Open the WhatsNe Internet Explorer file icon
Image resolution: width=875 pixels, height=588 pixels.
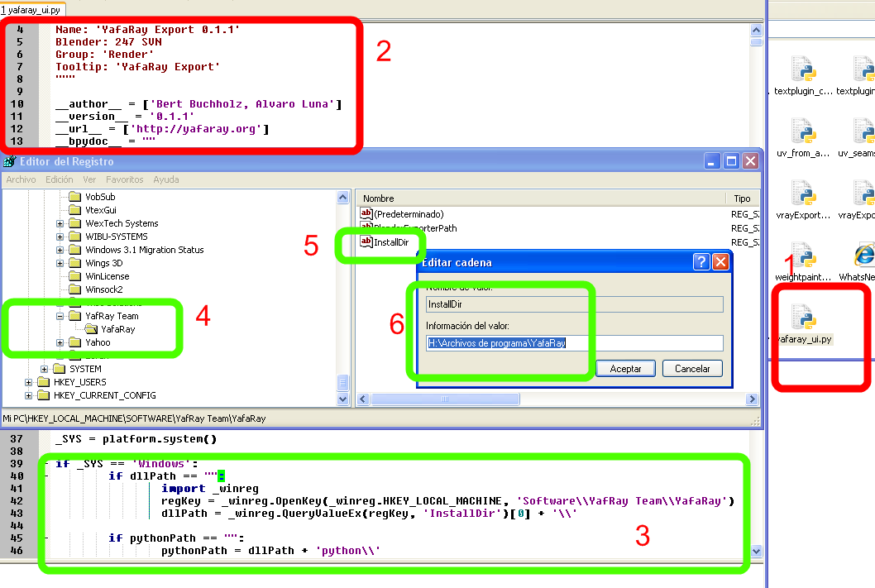coord(865,256)
